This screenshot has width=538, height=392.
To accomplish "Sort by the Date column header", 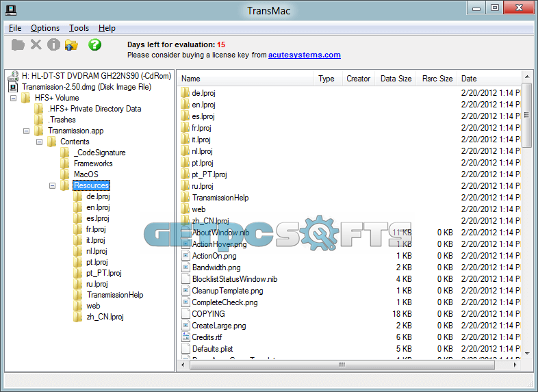I will pyautogui.click(x=489, y=79).
